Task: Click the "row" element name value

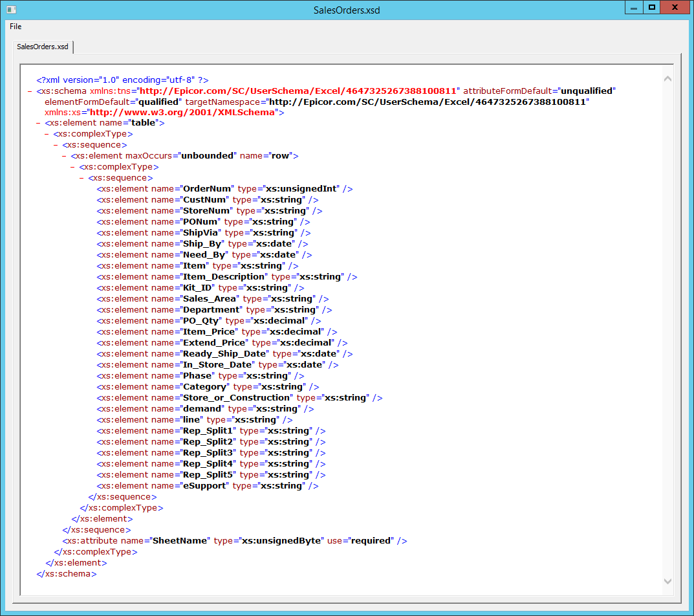Action: (280, 156)
